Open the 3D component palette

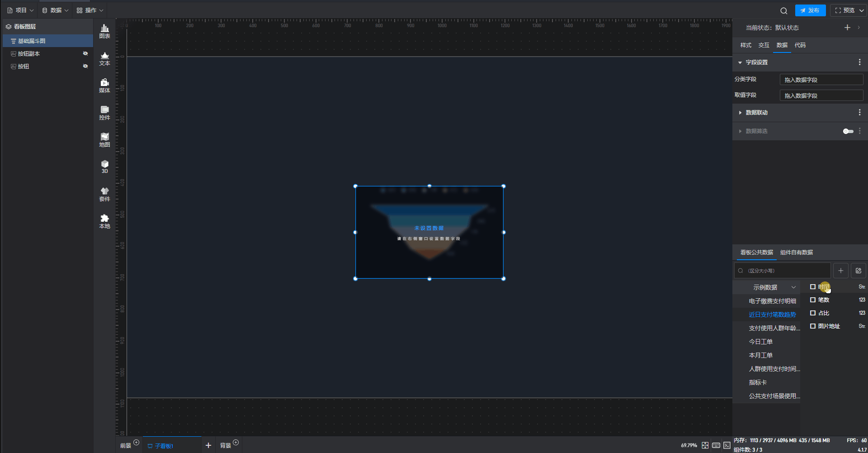tap(104, 167)
